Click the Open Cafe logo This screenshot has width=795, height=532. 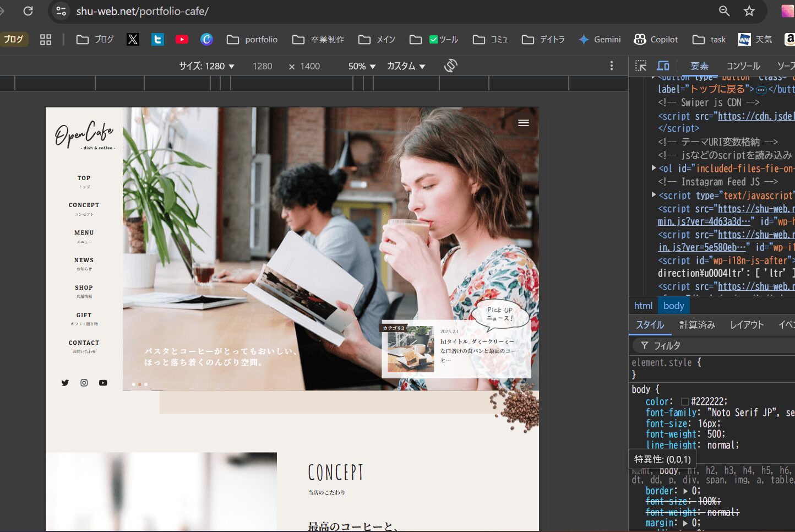84,135
